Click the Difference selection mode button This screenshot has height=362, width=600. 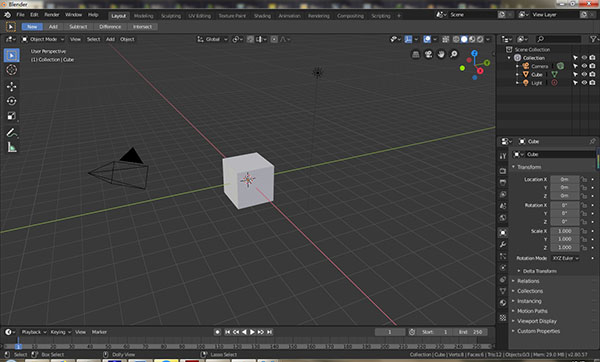pyautogui.click(x=110, y=27)
